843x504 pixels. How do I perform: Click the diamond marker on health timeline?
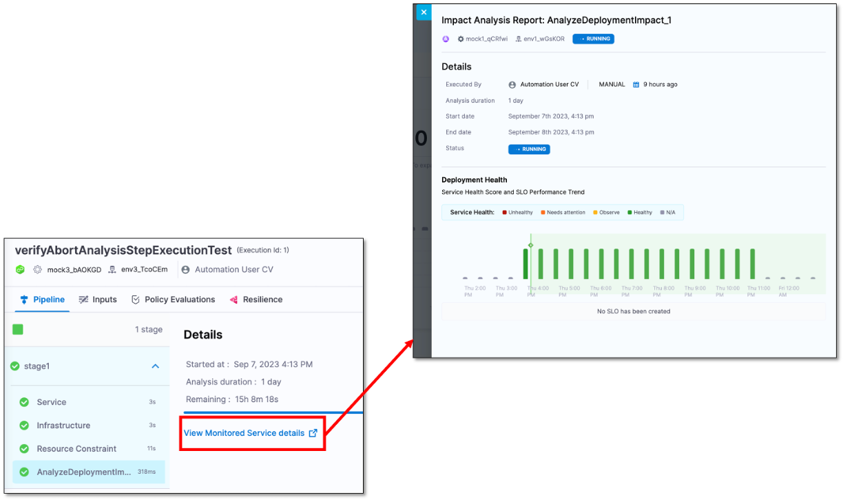coord(530,245)
